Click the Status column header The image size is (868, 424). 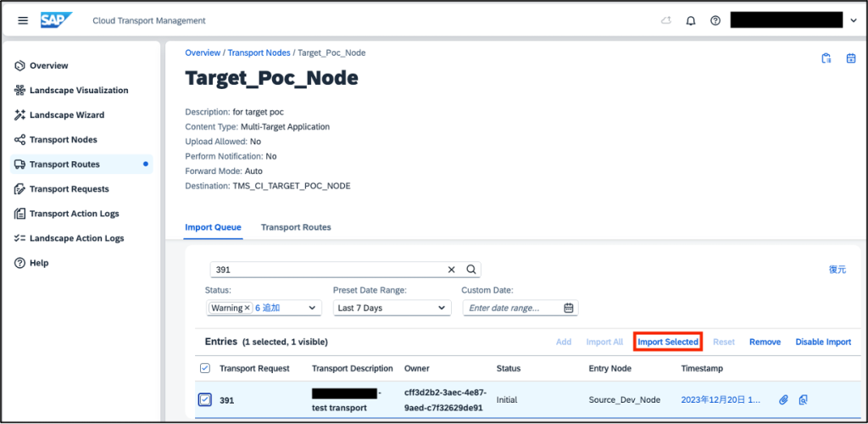[x=509, y=369]
